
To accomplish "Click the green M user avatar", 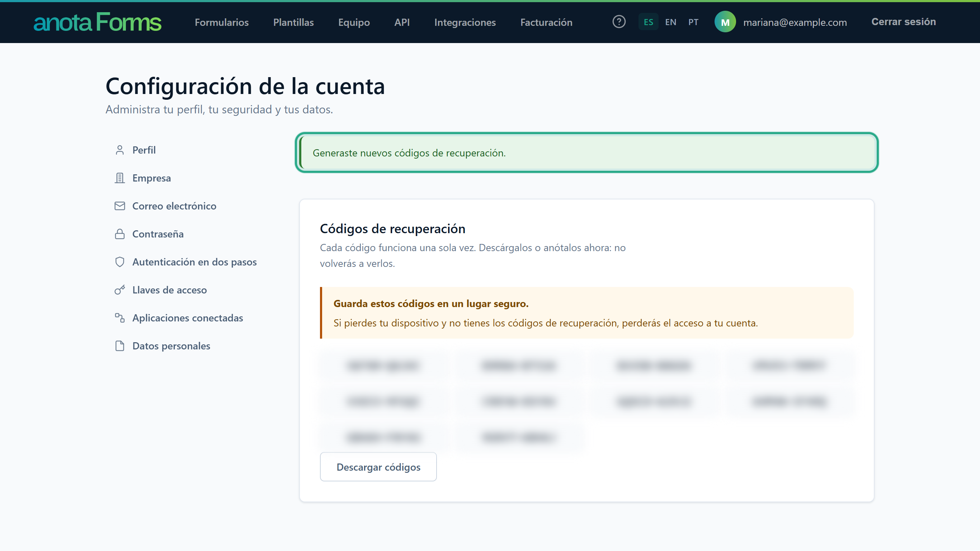I will [x=725, y=22].
